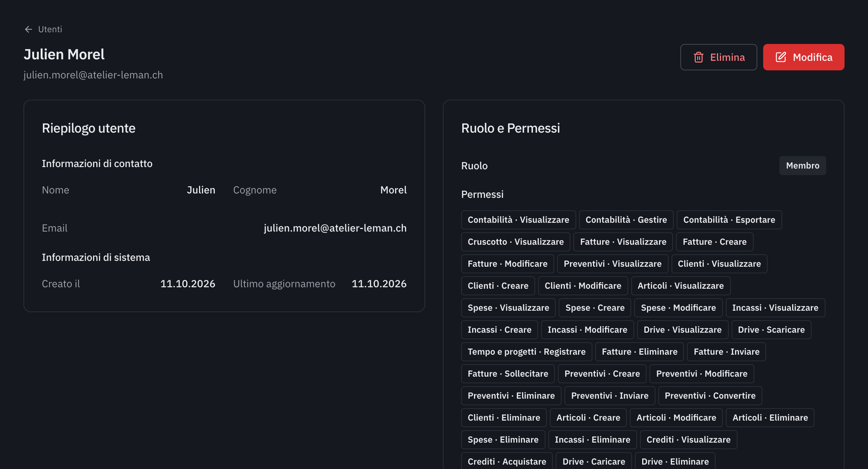Screen dimensions: 868x469
Task: Click the Preventivi · Inviare permission tag
Action: pos(610,396)
